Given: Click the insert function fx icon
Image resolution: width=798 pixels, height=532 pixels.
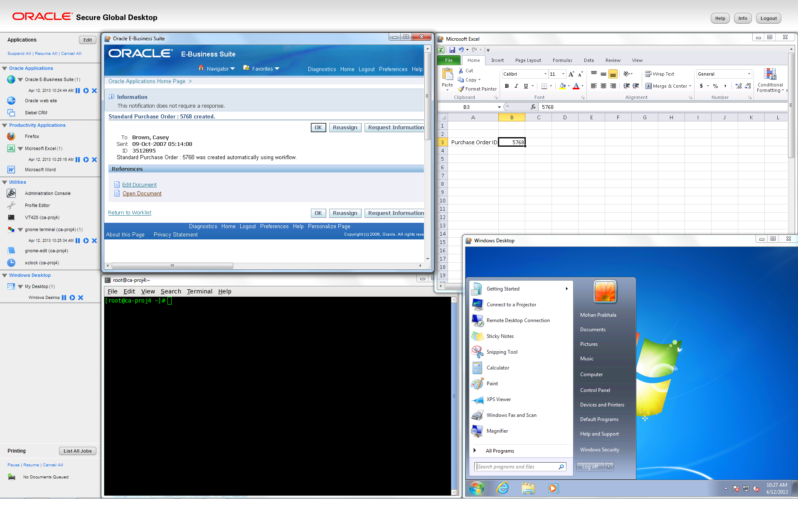Looking at the screenshot, I should (533, 107).
